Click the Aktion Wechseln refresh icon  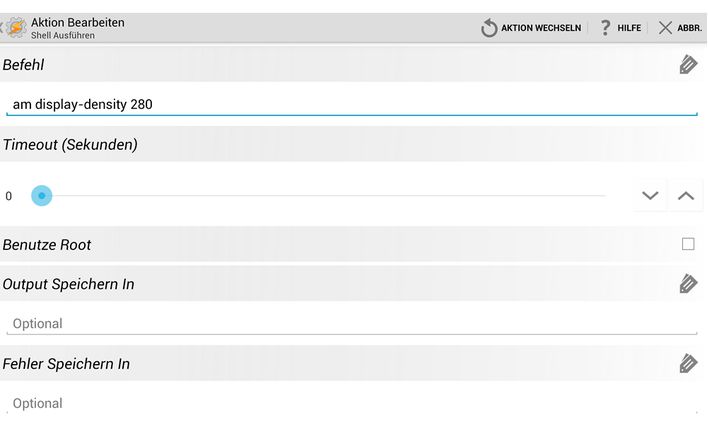(x=489, y=28)
